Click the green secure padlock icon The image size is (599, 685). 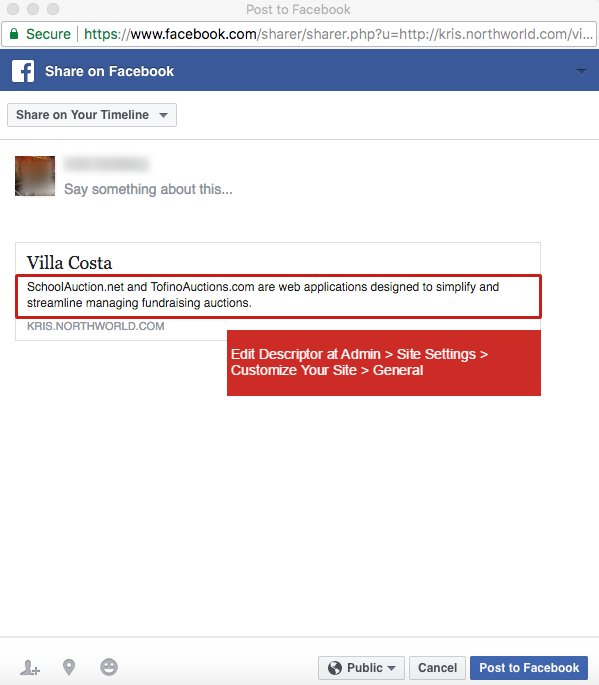tap(14, 34)
